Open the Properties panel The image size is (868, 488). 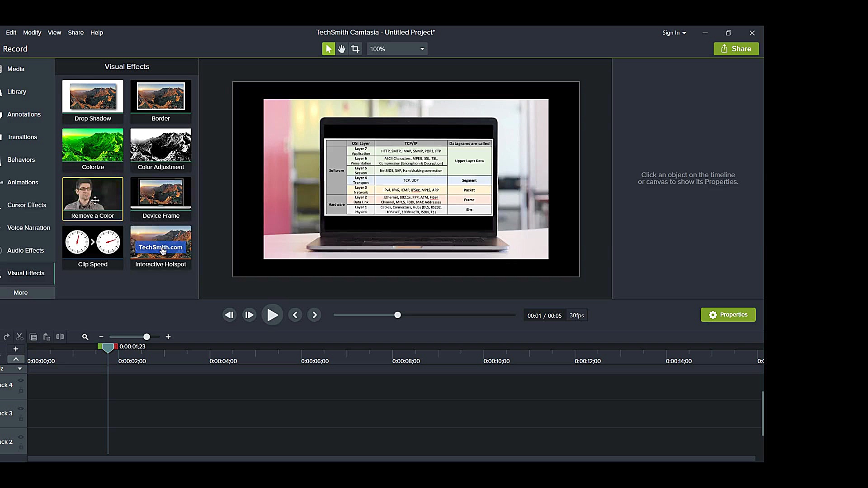pyautogui.click(x=728, y=314)
